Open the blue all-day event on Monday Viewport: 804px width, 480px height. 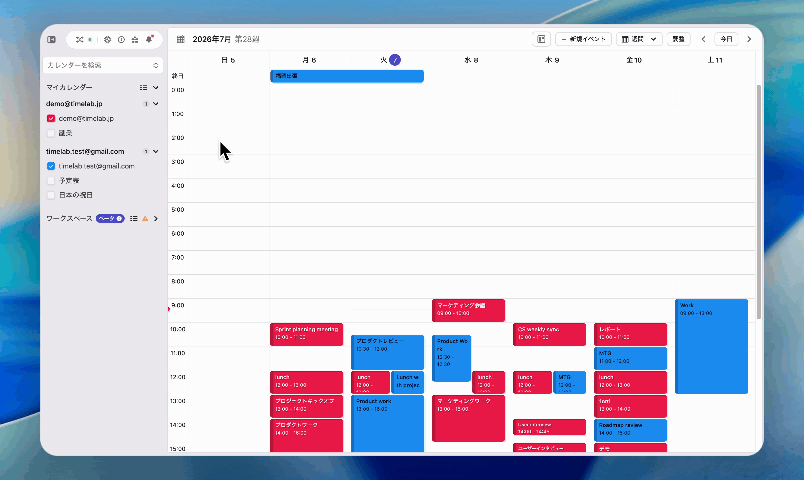pyautogui.click(x=347, y=76)
